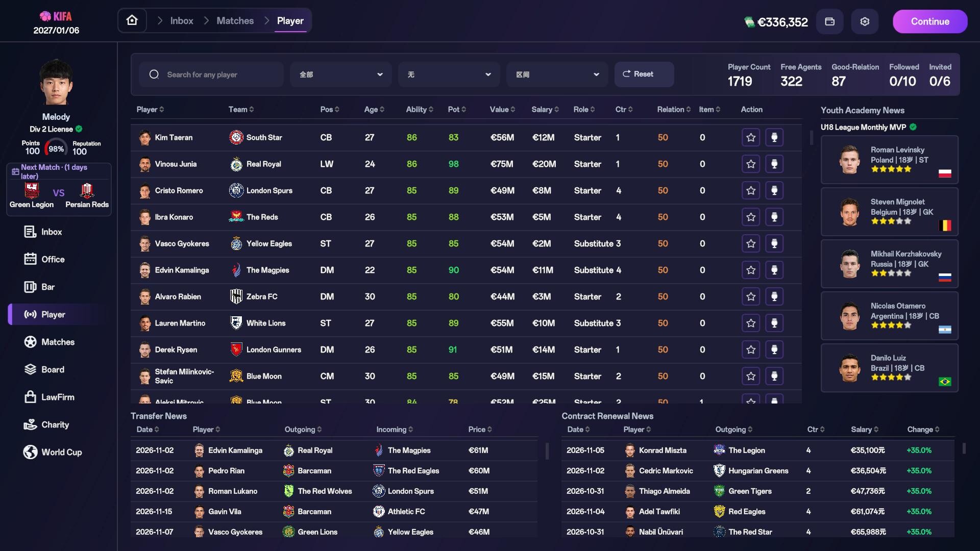Image resolution: width=980 pixels, height=551 pixels.
Task: Follow Vinosu Junia with star icon
Action: [751, 164]
